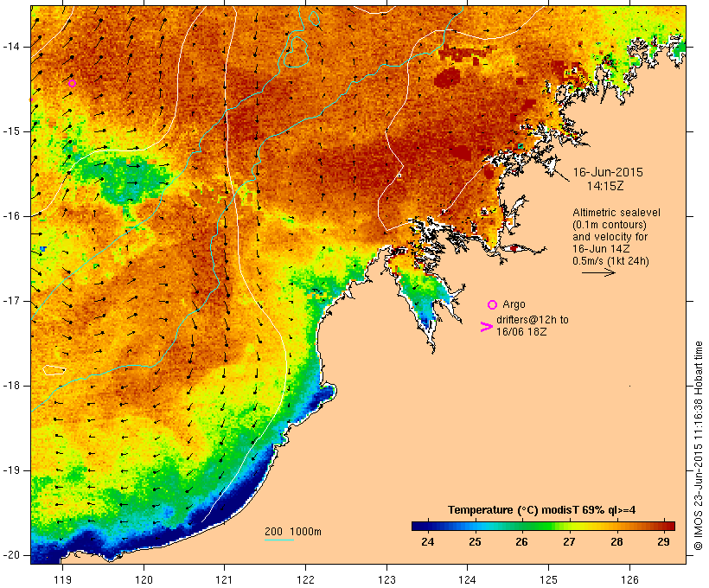Click the "16/06 18Z" legend text

click(521, 331)
